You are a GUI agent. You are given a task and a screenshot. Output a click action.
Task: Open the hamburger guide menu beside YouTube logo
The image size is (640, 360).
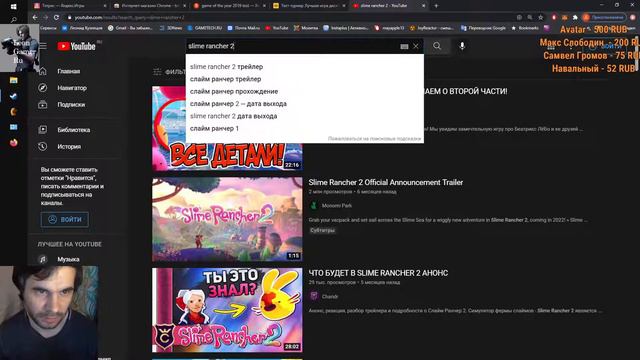pyautogui.click(x=43, y=46)
